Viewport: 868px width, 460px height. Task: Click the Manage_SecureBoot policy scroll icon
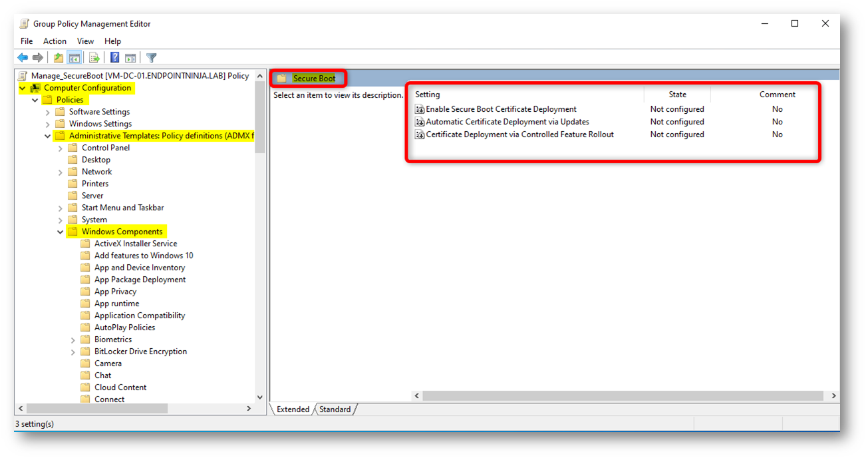tap(23, 76)
